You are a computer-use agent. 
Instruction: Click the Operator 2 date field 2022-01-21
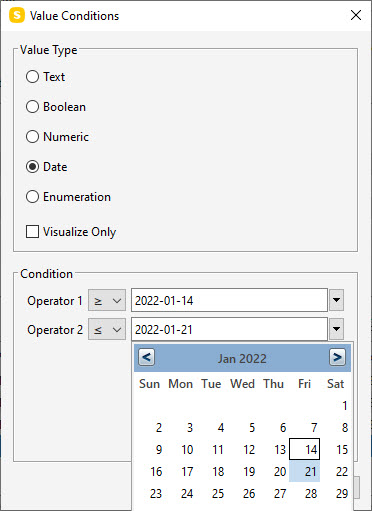click(x=229, y=329)
